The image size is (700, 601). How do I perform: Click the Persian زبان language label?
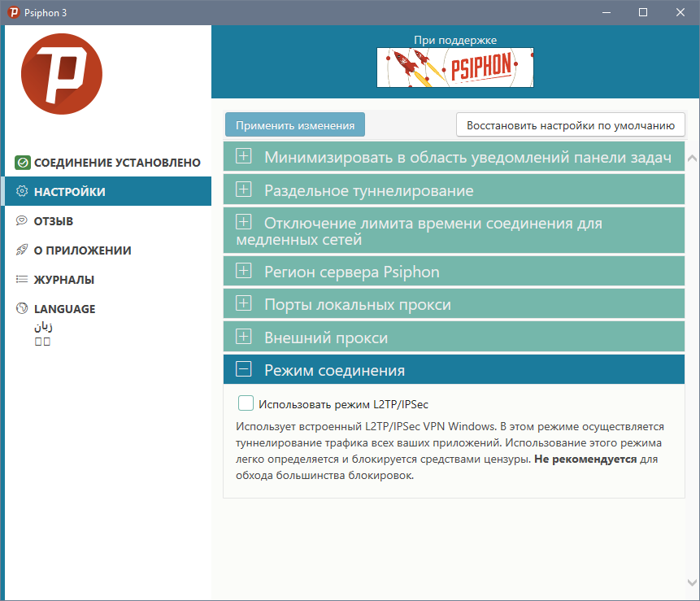click(x=43, y=326)
